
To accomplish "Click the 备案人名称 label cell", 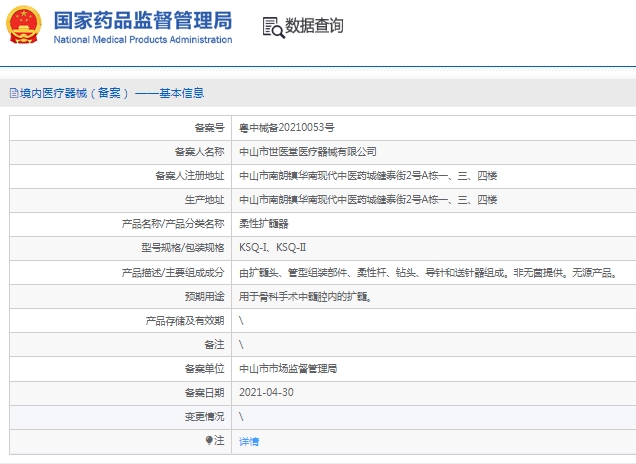I will coord(120,152).
